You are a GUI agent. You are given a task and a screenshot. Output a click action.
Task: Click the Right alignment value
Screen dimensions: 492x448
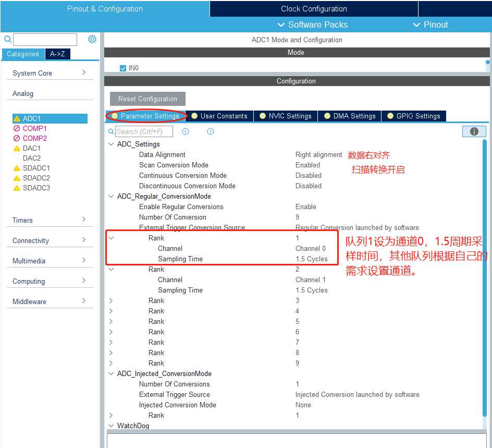coord(318,155)
